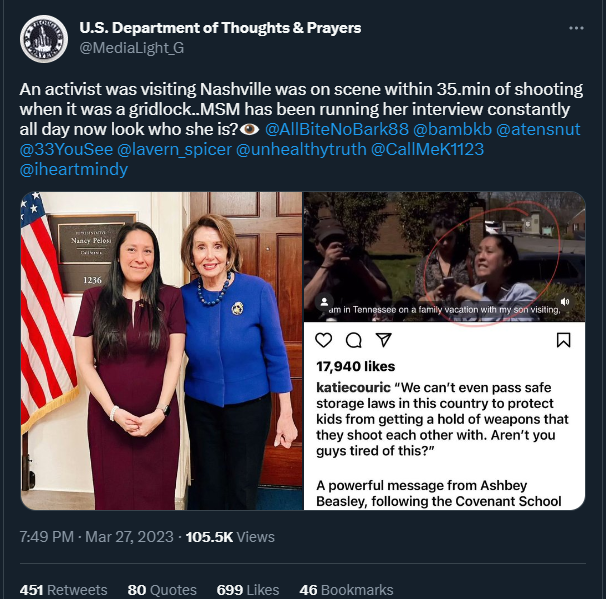Click the @MediaLight_G handle

[131, 48]
